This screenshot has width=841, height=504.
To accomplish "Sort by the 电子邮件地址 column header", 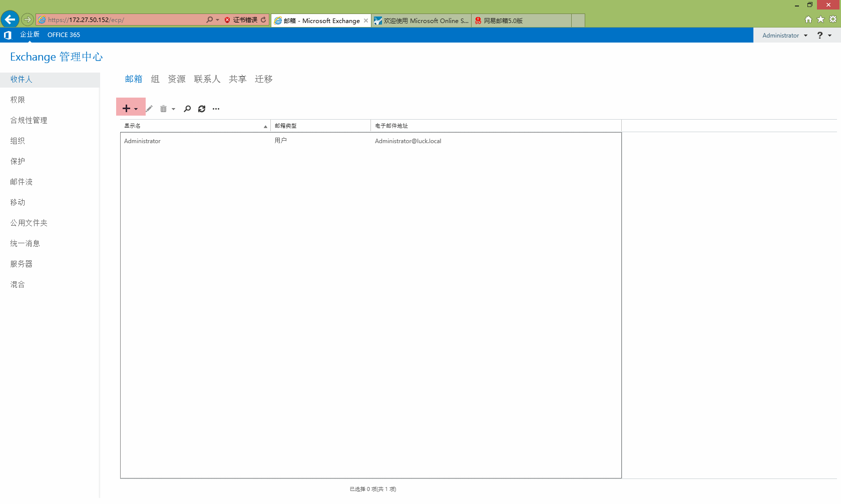I will [496, 126].
